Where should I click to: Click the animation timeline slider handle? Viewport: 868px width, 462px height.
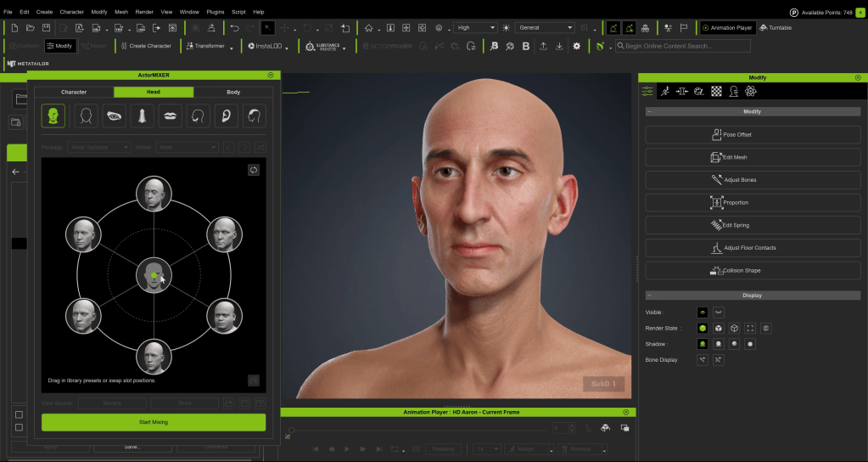click(x=291, y=430)
